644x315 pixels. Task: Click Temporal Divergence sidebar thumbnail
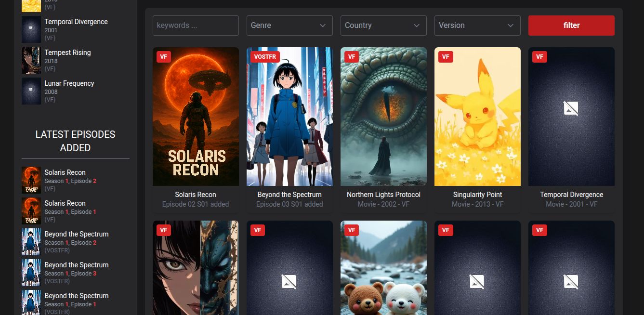click(31, 29)
